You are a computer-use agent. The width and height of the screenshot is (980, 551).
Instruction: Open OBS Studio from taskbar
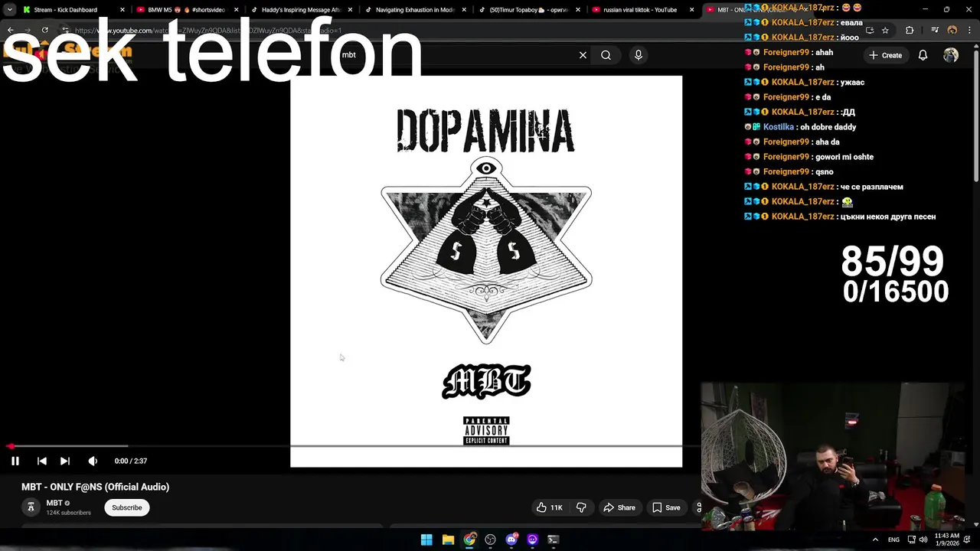pyautogui.click(x=490, y=540)
